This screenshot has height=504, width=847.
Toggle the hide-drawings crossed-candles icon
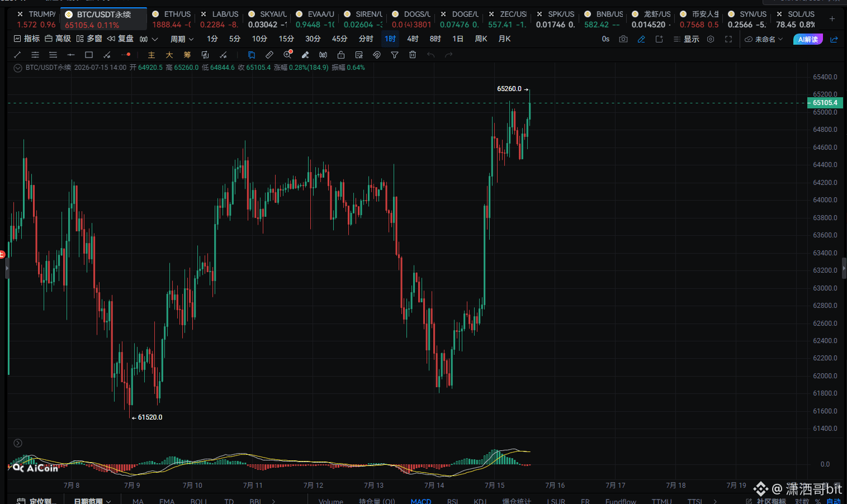pos(323,55)
